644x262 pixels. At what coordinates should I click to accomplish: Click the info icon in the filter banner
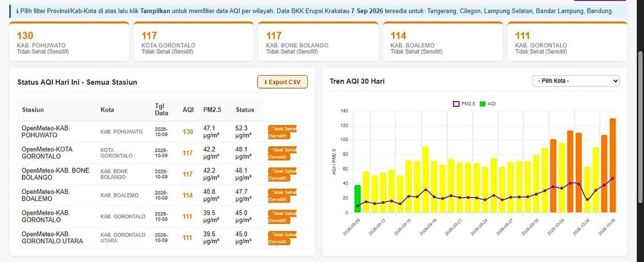coord(17,11)
